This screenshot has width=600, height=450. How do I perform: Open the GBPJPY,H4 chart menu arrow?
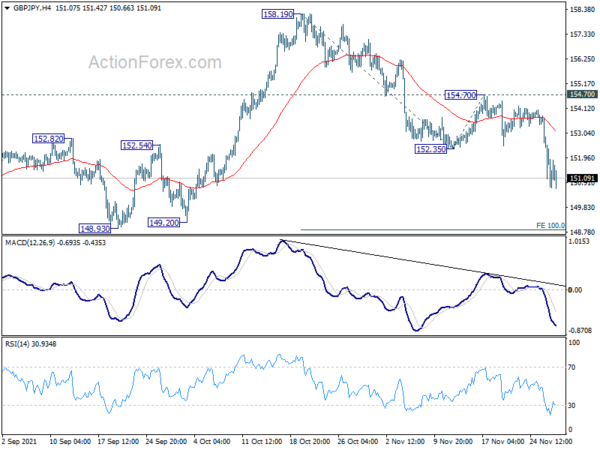pyautogui.click(x=7, y=8)
